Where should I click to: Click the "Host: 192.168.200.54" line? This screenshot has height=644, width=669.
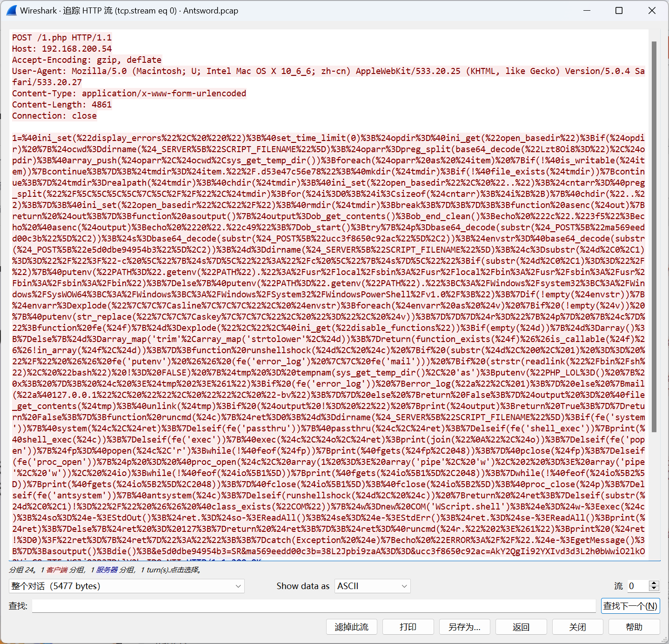pyautogui.click(x=62, y=49)
